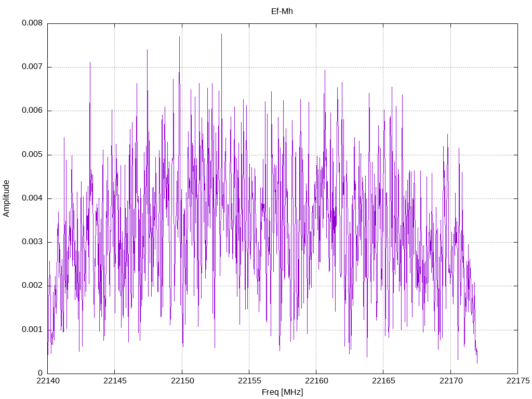
Task: Click y-axis value 0.008
Action: pos(32,23)
